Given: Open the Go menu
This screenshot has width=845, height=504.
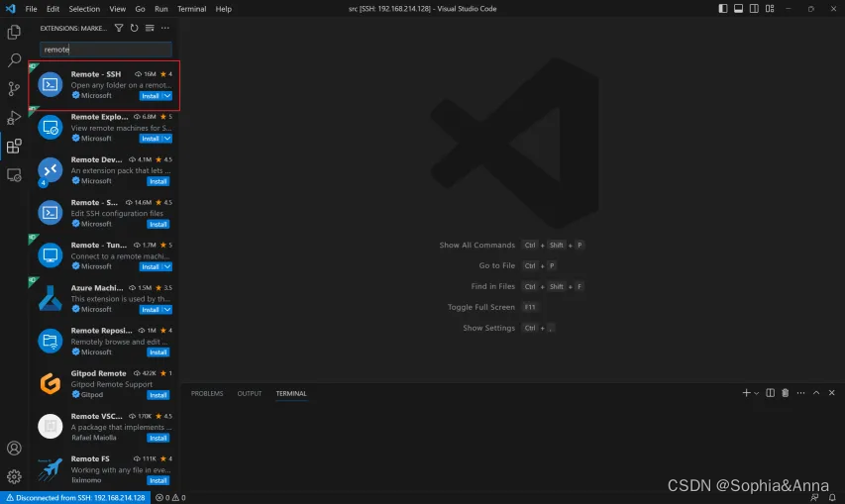Looking at the screenshot, I should click(x=140, y=9).
